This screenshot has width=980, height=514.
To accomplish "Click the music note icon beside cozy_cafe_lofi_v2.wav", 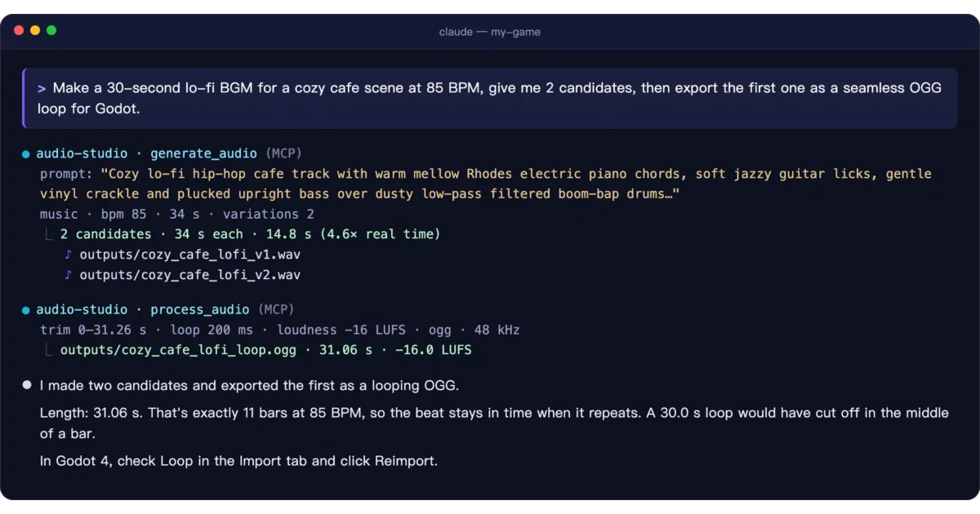I will tap(69, 275).
